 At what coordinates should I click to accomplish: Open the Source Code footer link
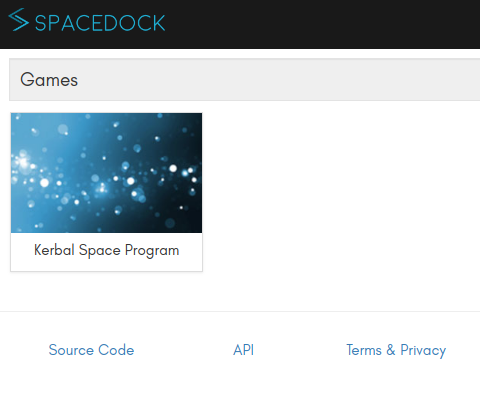pyautogui.click(x=91, y=350)
